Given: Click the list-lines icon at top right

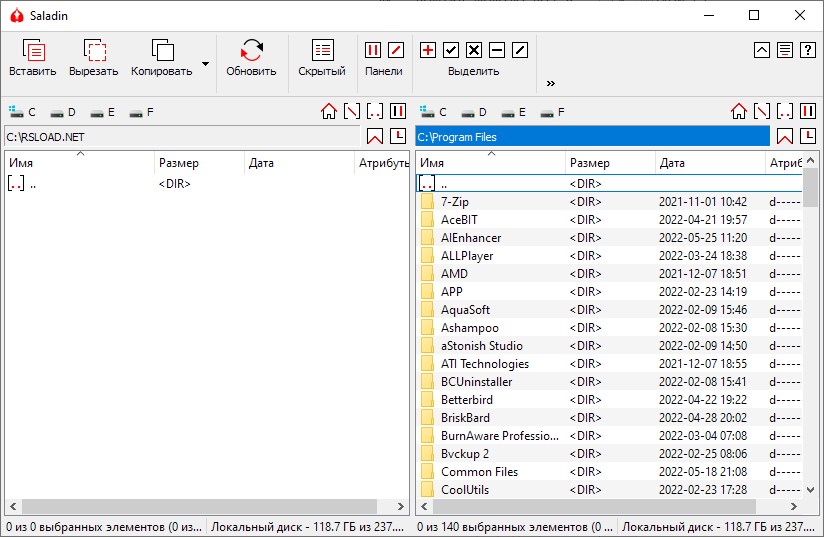Looking at the screenshot, I should (x=785, y=50).
